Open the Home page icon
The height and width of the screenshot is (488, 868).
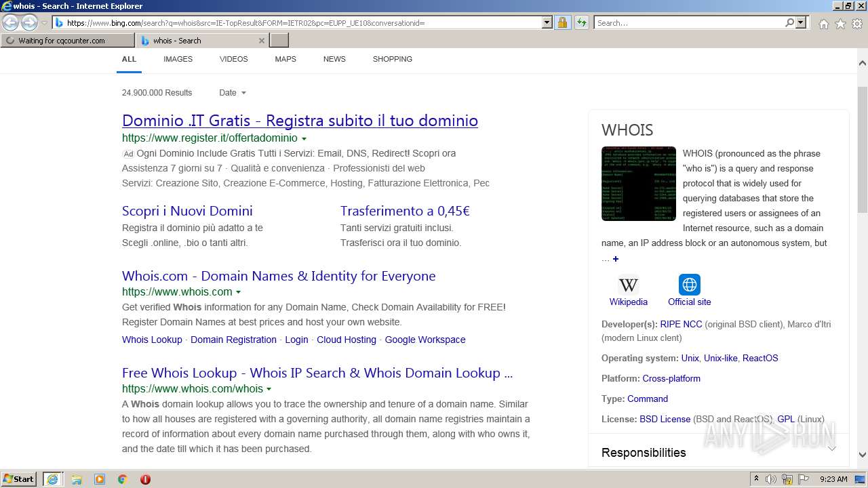[823, 24]
